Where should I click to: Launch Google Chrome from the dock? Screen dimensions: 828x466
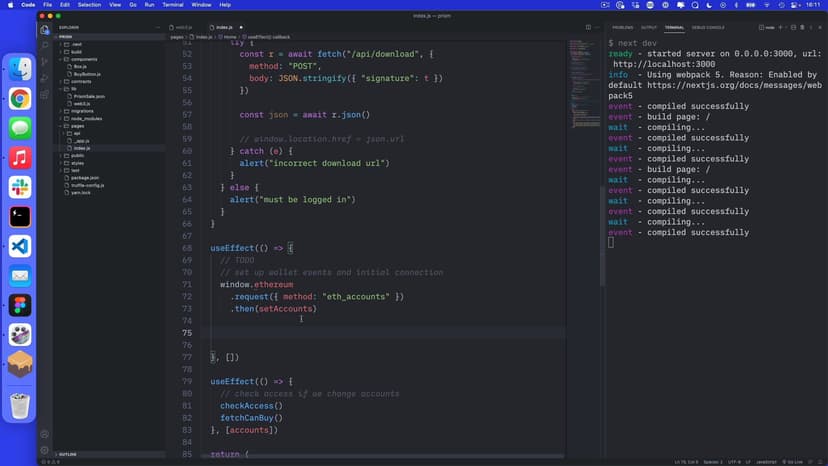(x=20, y=98)
